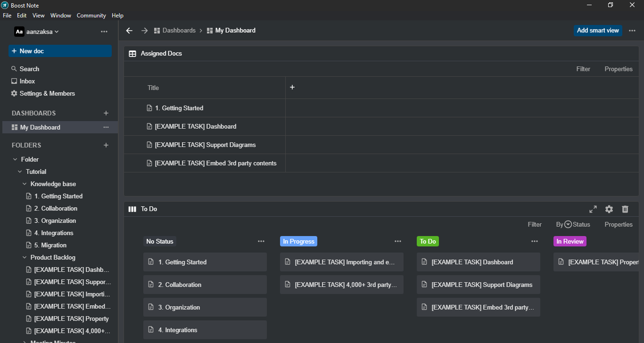Delete the To Do smart view
This screenshot has width=644, height=343.
coord(625,209)
